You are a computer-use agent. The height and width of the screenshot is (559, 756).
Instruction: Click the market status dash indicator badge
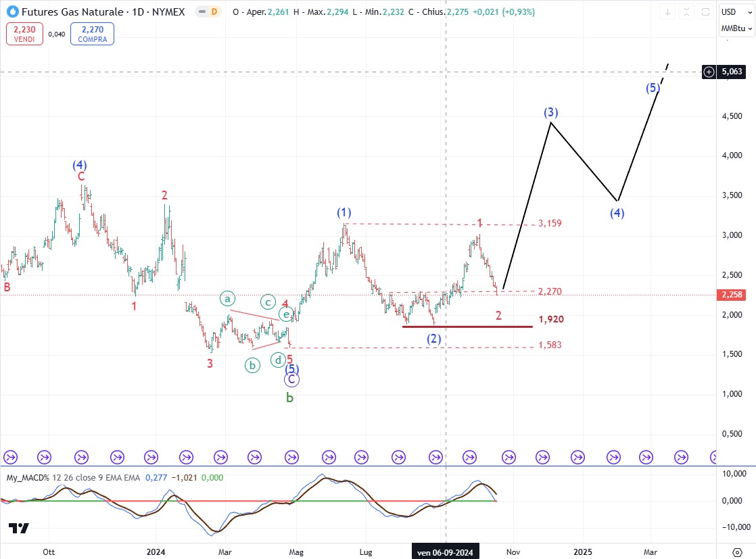point(202,11)
